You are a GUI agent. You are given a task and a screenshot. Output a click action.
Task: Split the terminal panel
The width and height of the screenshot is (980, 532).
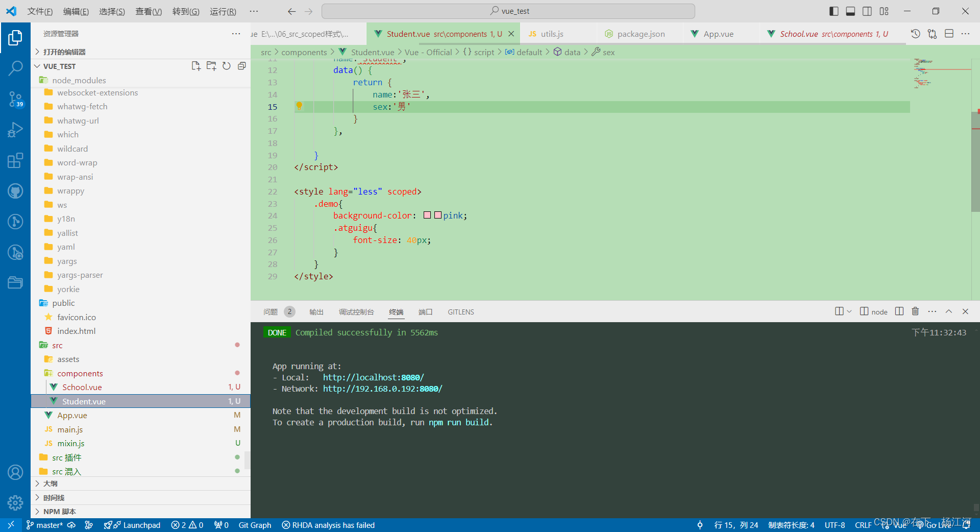(899, 311)
